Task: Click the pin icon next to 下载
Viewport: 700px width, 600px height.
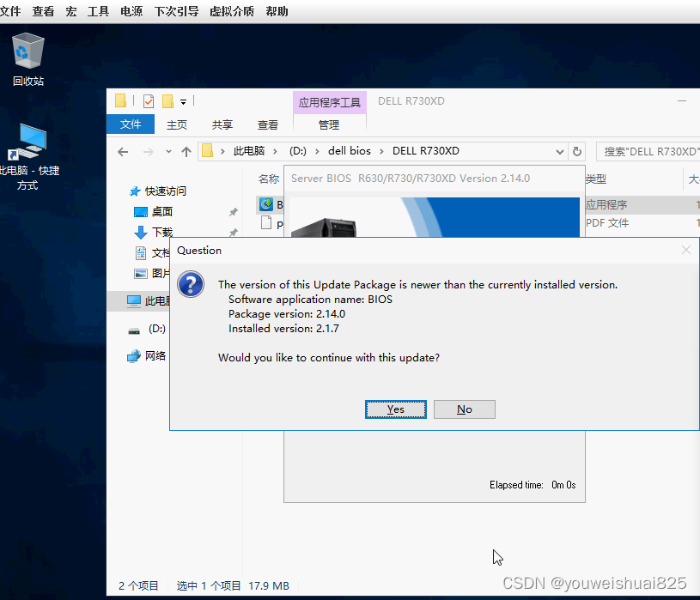Action: (234, 233)
